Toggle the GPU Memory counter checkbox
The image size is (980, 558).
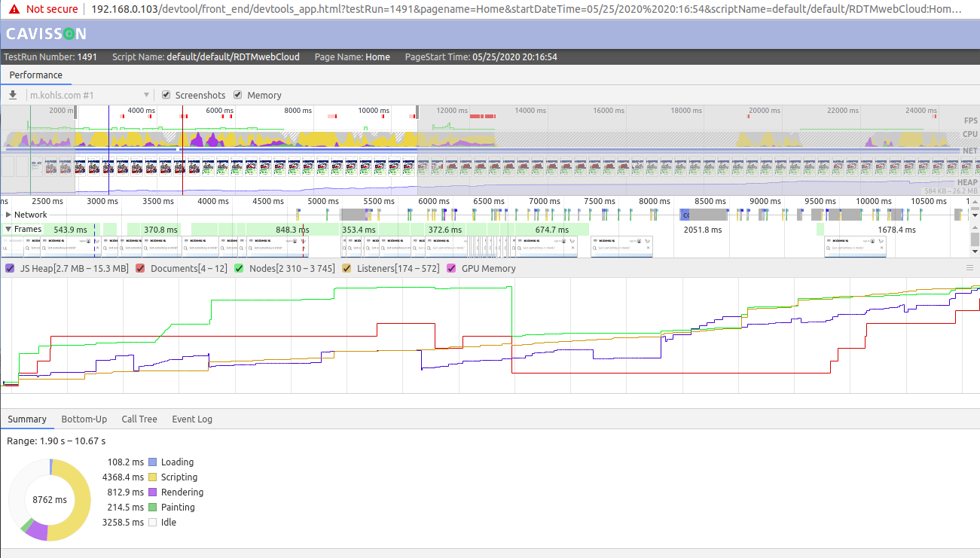[x=452, y=268]
